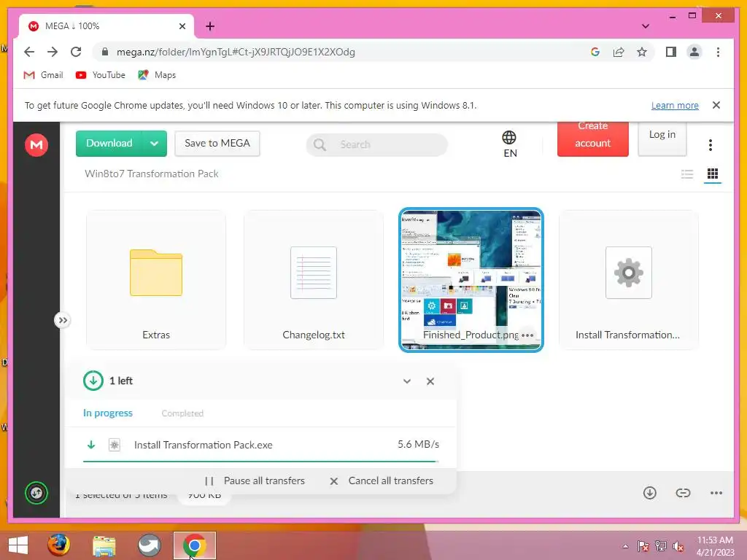Viewport: 747px width, 560px height.
Task: Close the transfers panel
Action: pyautogui.click(x=430, y=381)
